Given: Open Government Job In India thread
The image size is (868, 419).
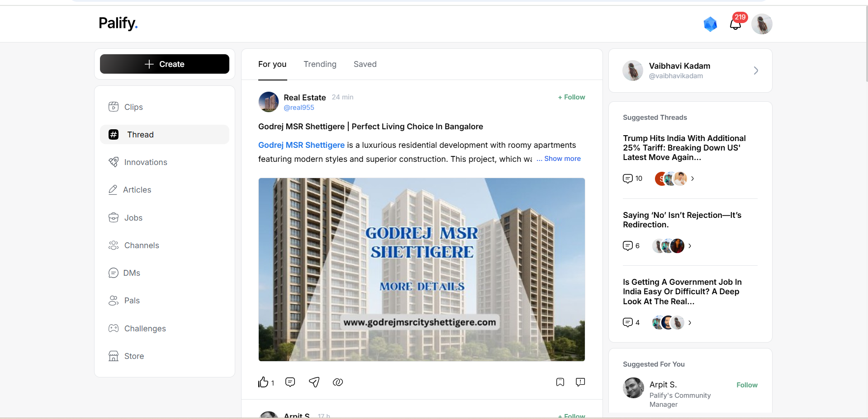Looking at the screenshot, I should click(682, 292).
